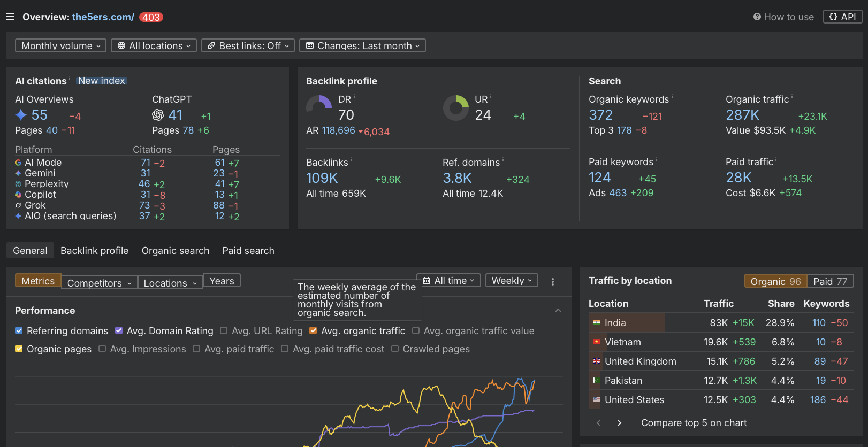Screen dimensions: 868x447
Task: Open the Weekly interval dropdown
Action: tap(512, 281)
